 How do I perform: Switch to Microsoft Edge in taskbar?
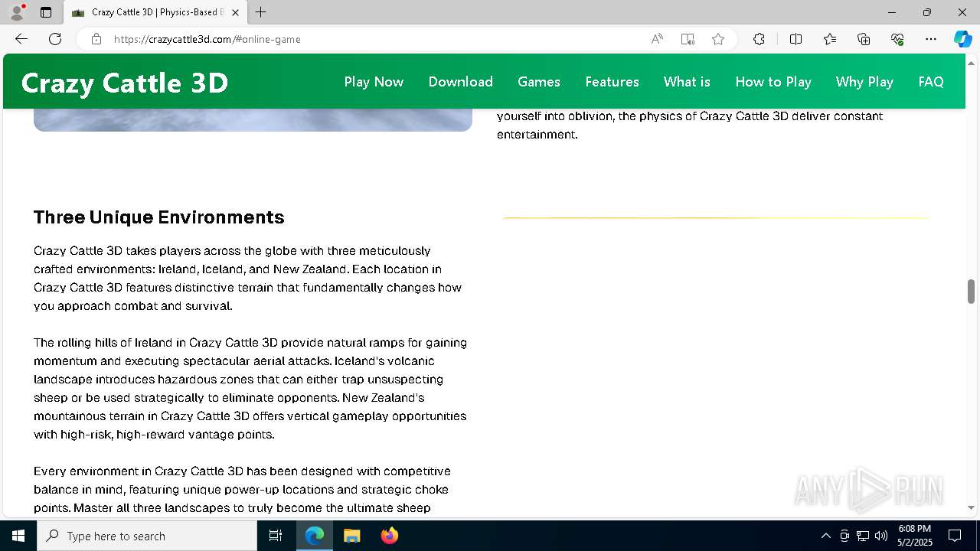(315, 536)
